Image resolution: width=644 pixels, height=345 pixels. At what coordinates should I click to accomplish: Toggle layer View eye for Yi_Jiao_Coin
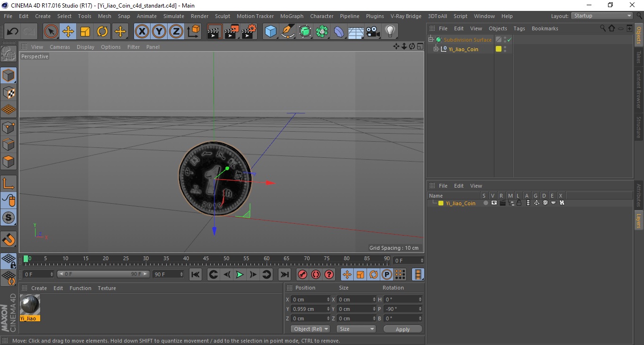point(494,203)
